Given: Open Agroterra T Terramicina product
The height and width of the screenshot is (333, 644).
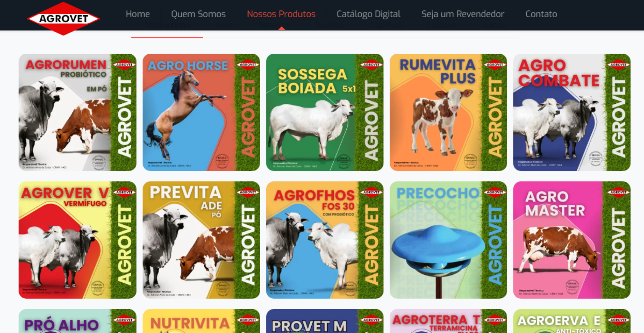Looking at the screenshot, I should [448, 321].
